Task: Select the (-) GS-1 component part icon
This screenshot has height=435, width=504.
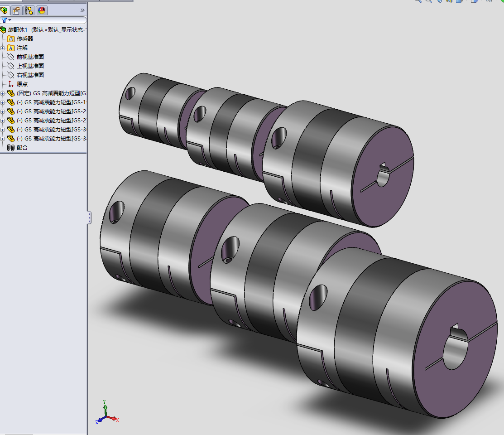Action: tap(11, 102)
